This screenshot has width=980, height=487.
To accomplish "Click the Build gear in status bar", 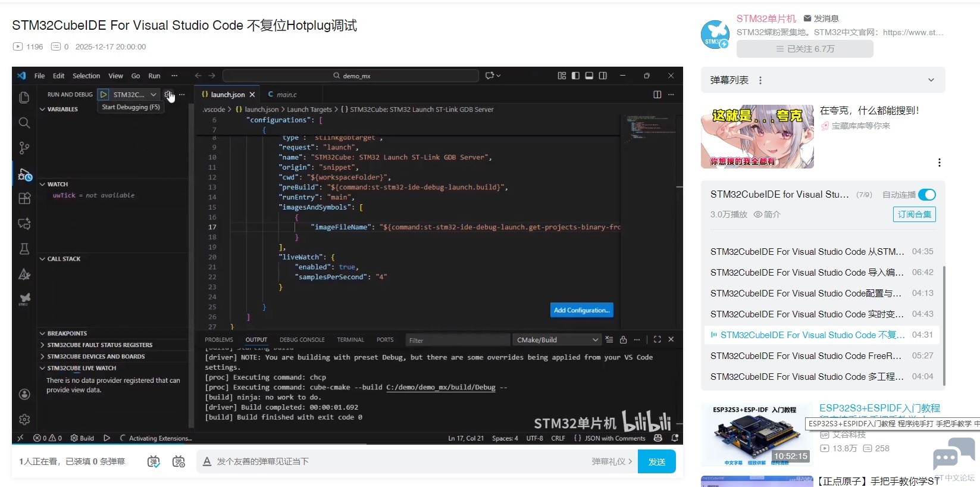I will [82, 438].
